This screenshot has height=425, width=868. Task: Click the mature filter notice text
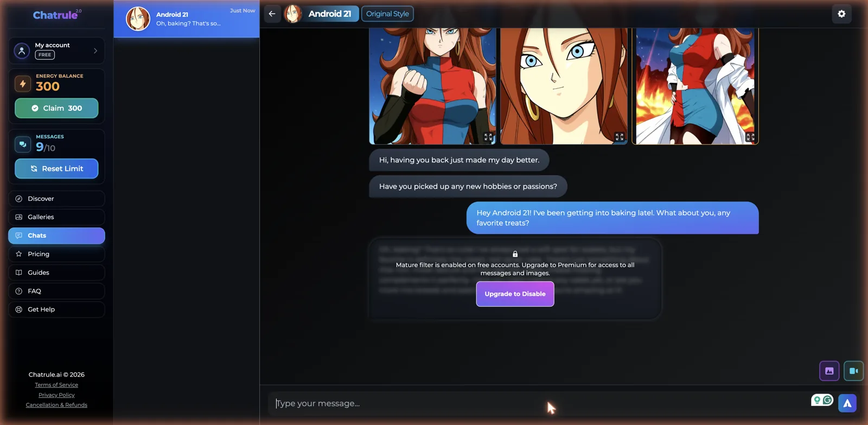point(515,269)
